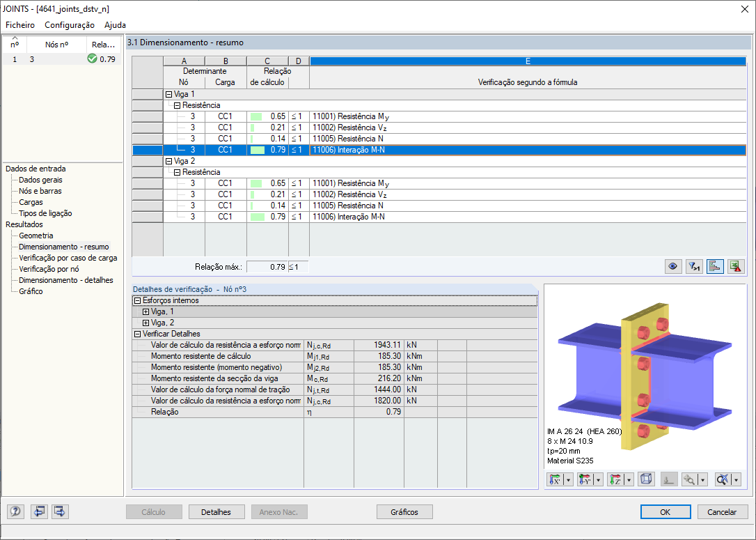
Task: Click the OK button
Action: click(x=666, y=512)
